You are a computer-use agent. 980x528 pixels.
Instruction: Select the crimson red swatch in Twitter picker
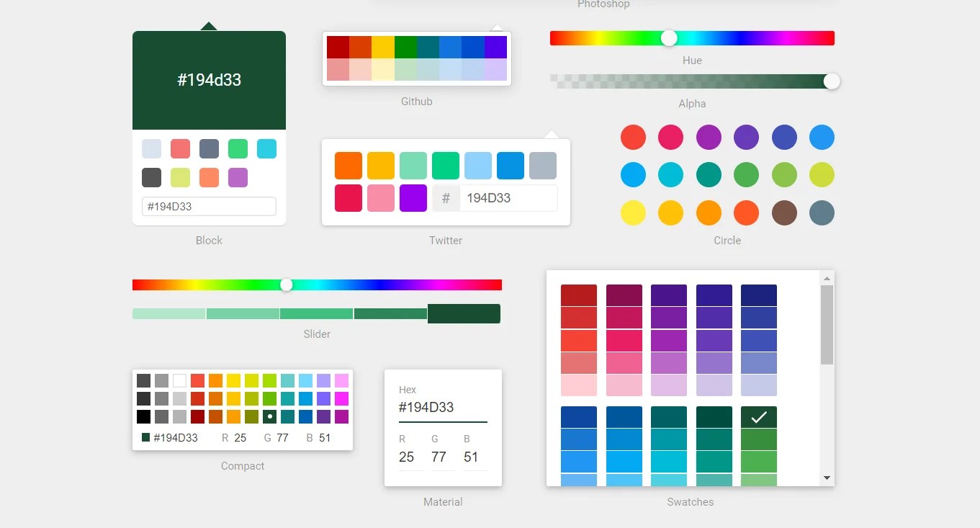tap(349, 198)
